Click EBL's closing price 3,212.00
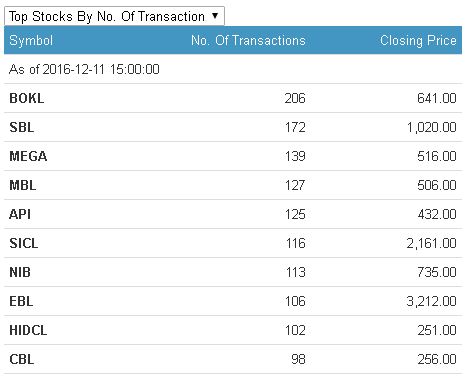Screen dimensions: 472x380 (x=431, y=301)
